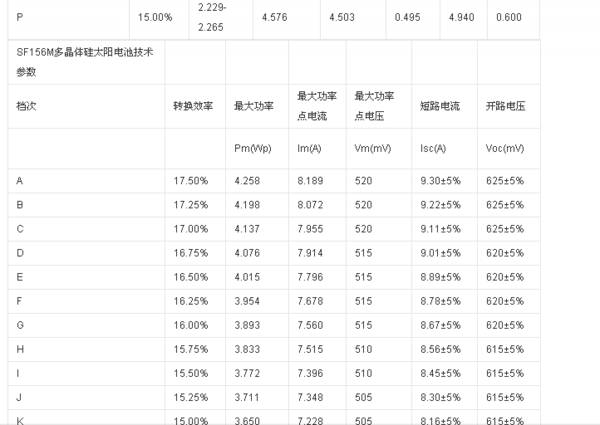The image size is (600, 425).
Task: Select max power value 4.076
Action: (247, 253)
